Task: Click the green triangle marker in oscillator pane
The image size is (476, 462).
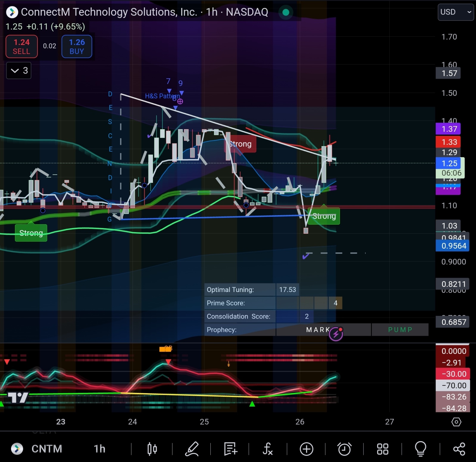Action: pyautogui.click(x=252, y=404)
